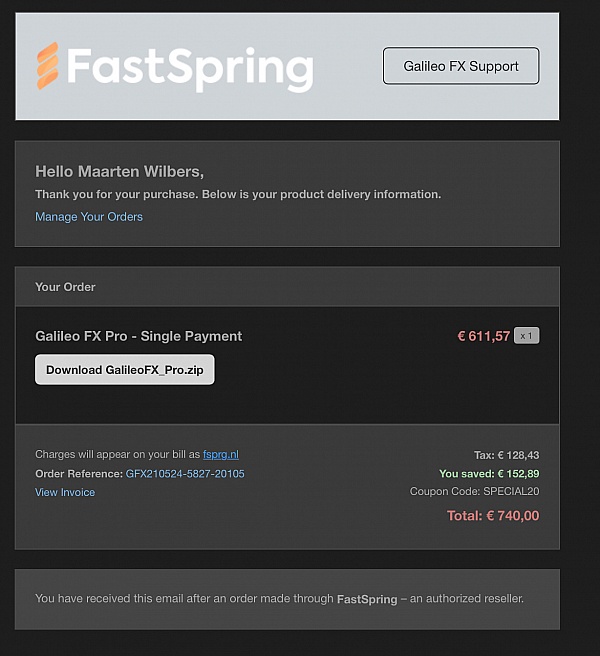Select the Galileo FX Pro product title
This screenshot has width=600, height=656.
(x=139, y=336)
